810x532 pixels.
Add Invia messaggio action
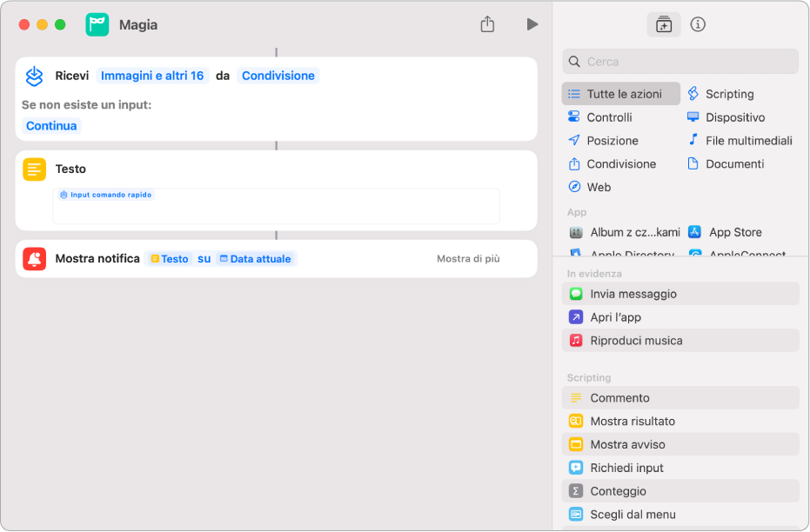pyautogui.click(x=680, y=294)
